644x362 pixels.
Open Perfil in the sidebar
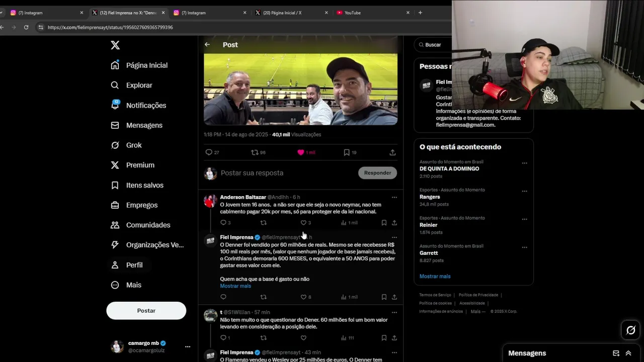tap(127, 265)
